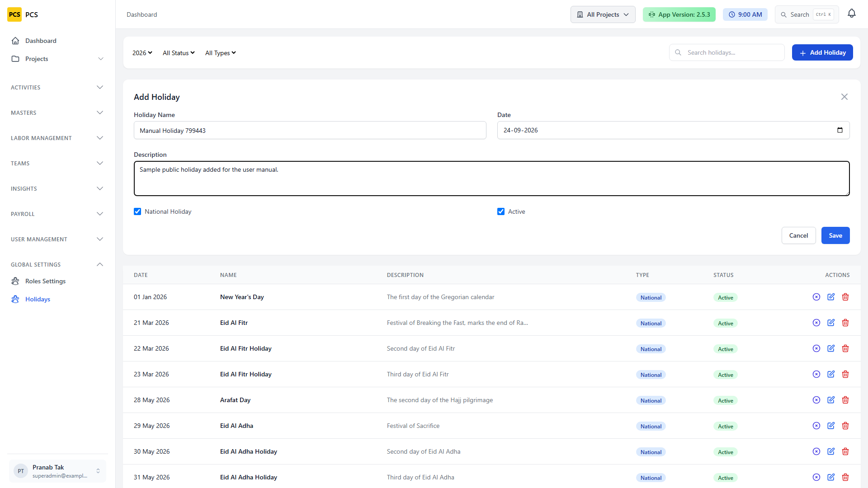The height and width of the screenshot is (488, 868).
Task: Expand the Activities section
Action: (x=57, y=87)
